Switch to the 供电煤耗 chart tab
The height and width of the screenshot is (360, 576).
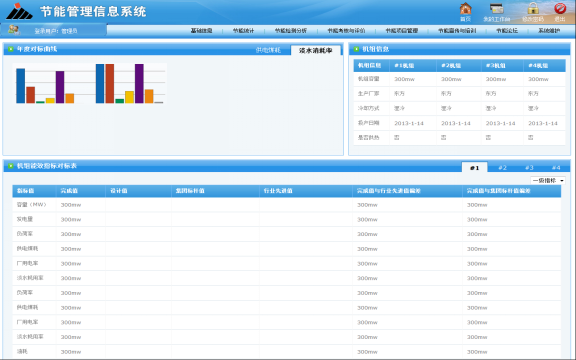tap(268, 50)
